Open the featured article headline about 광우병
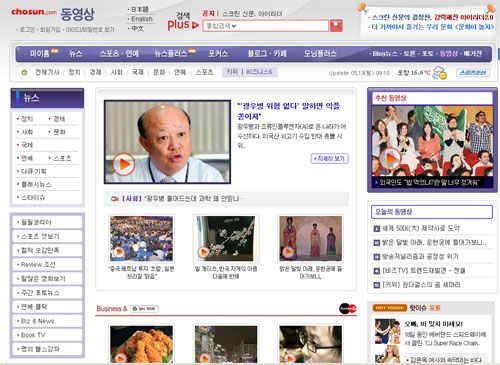Screen dimensions: 500x365 [x=289, y=111]
